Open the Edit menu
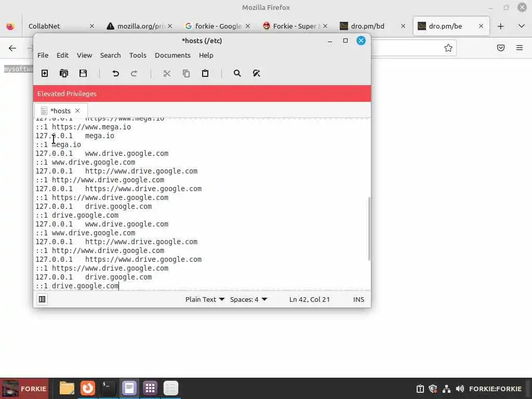The height and width of the screenshot is (399, 532). [62, 55]
